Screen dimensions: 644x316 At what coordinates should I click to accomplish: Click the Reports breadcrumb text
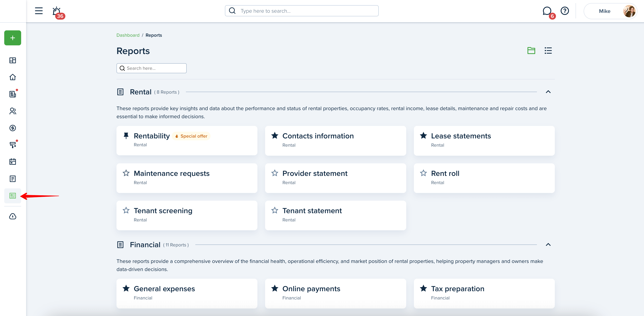pos(153,35)
